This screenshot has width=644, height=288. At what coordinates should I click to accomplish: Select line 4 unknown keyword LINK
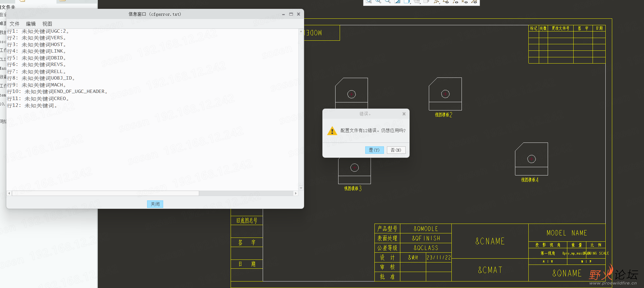coord(36,51)
